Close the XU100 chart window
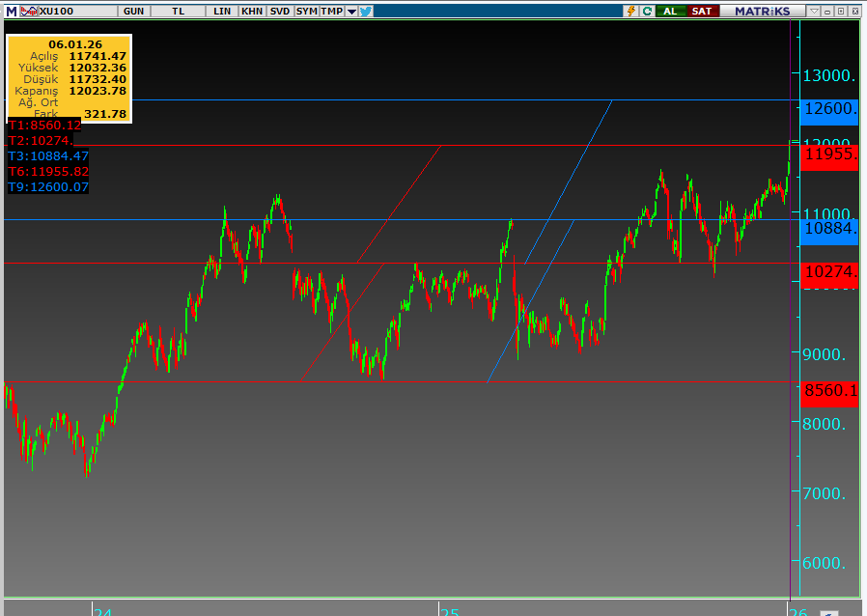Viewport: 867px width, 616px height. point(854,11)
